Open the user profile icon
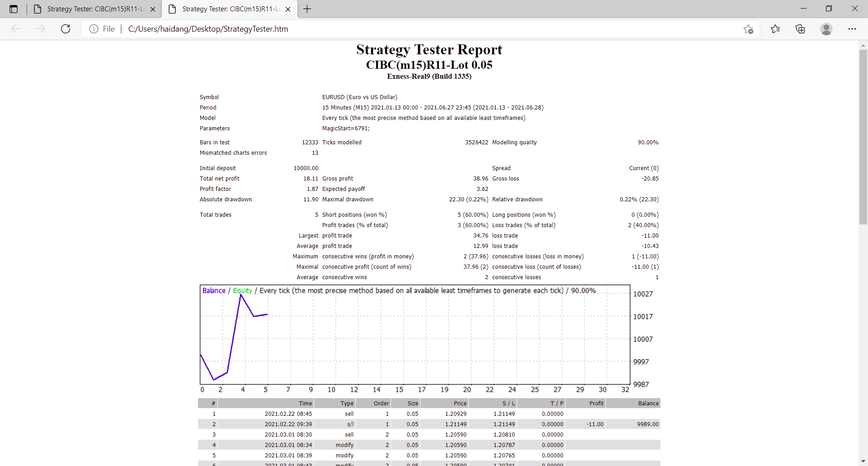The width and height of the screenshot is (868, 466). [826, 29]
